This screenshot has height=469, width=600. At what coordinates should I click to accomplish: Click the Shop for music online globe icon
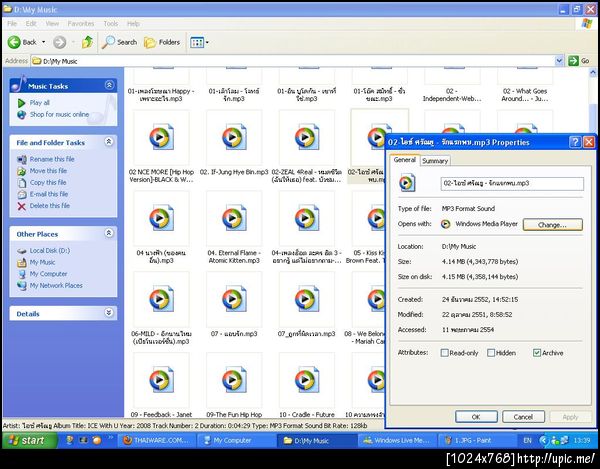(x=22, y=114)
